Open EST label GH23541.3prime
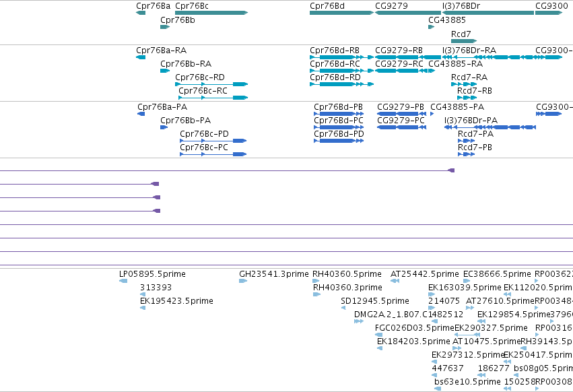The image size is (573, 392). point(274,274)
